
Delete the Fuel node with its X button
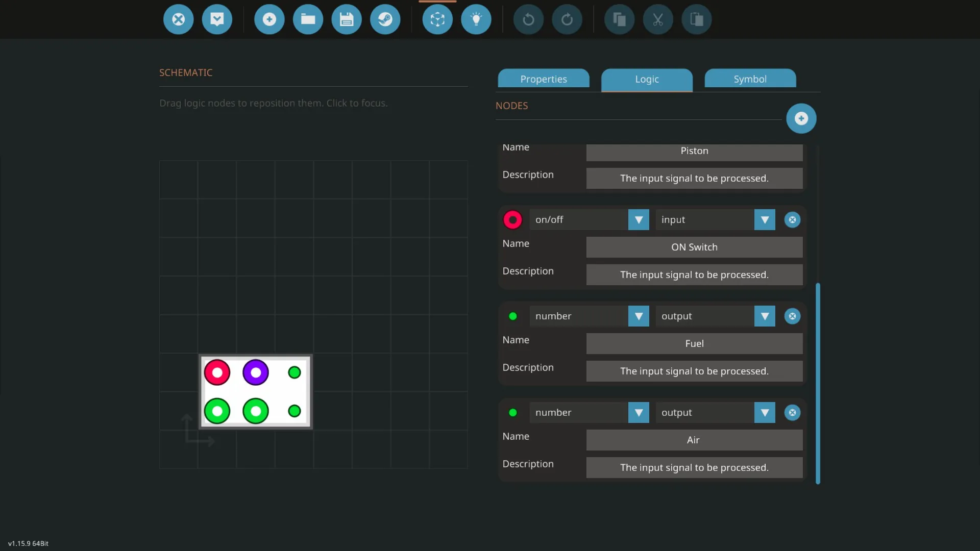click(x=792, y=316)
